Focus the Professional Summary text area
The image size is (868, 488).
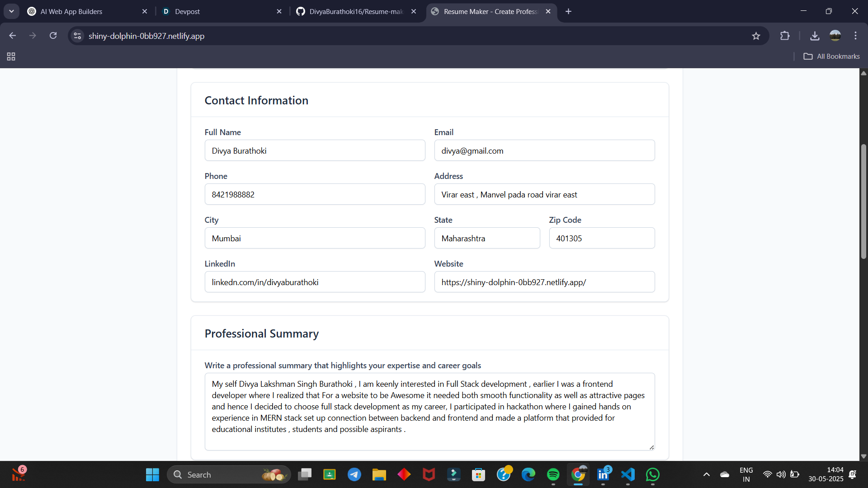click(429, 411)
